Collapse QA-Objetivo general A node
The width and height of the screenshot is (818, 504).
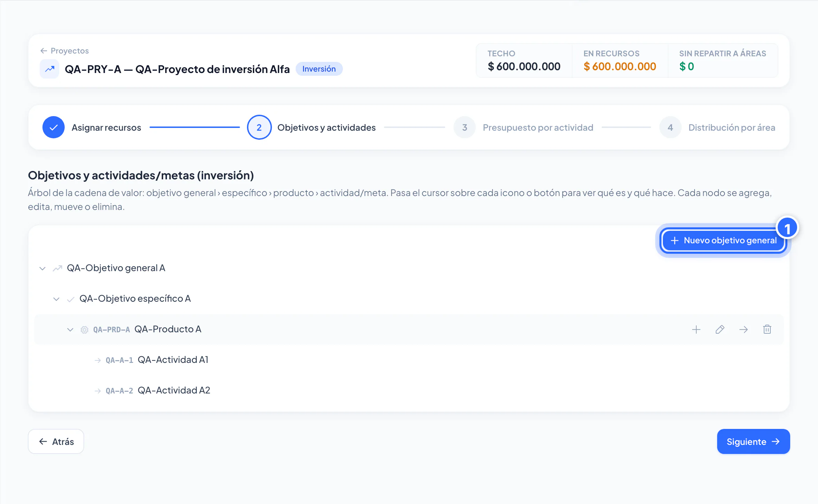click(42, 268)
